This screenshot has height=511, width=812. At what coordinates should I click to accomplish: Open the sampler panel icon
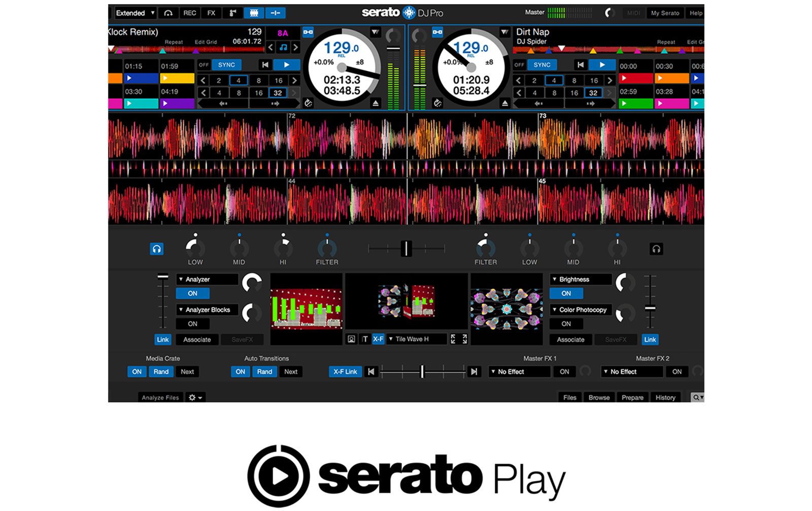(x=232, y=13)
